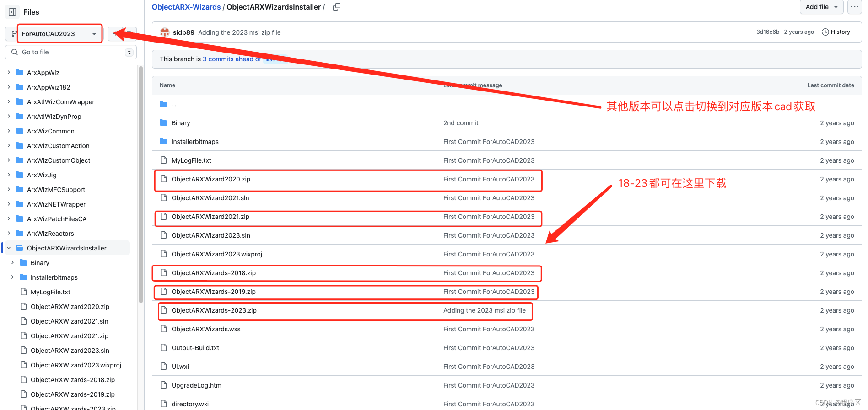Open ObjectARX-Wizards breadcrumb link
Viewport: 868px width, 410px height.
click(186, 7)
